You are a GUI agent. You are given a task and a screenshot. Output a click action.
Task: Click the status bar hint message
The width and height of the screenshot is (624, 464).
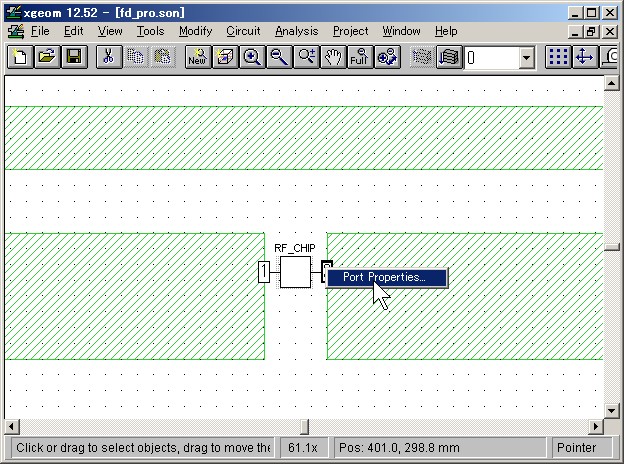(142, 448)
